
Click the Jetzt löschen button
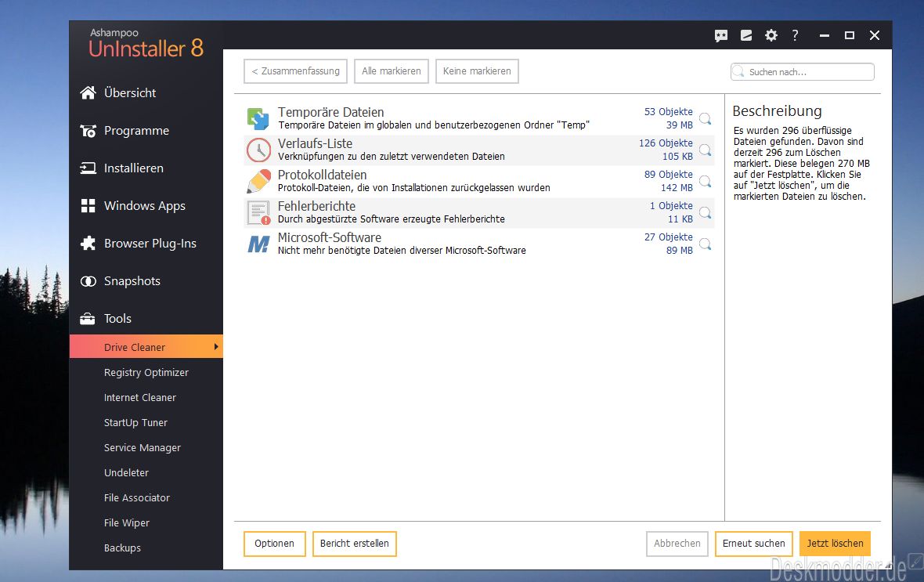pyautogui.click(x=835, y=543)
